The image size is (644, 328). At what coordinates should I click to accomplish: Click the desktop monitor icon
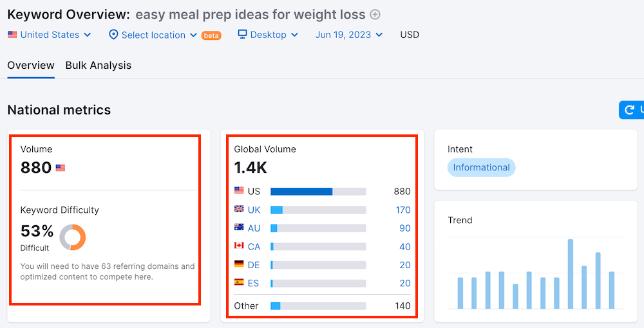pyautogui.click(x=242, y=34)
